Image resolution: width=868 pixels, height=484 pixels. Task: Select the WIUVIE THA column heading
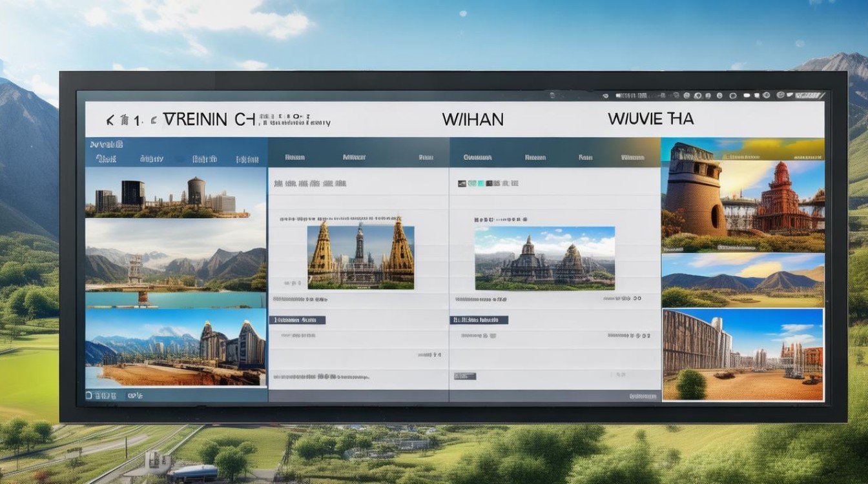point(650,119)
